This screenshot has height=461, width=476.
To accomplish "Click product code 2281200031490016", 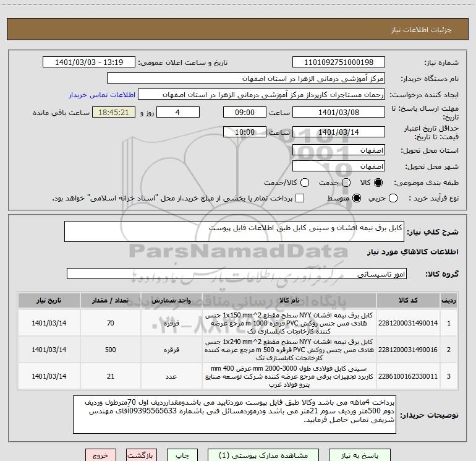I will pos(408,350).
